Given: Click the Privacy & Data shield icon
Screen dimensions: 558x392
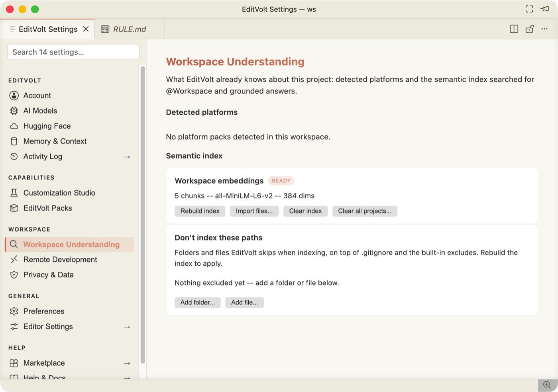Looking at the screenshot, I should 14,275.
